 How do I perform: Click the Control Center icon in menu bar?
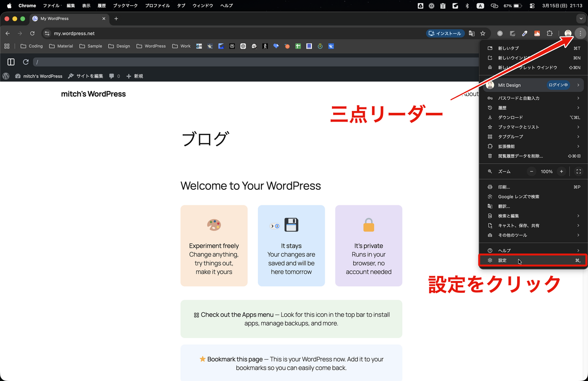click(x=532, y=6)
